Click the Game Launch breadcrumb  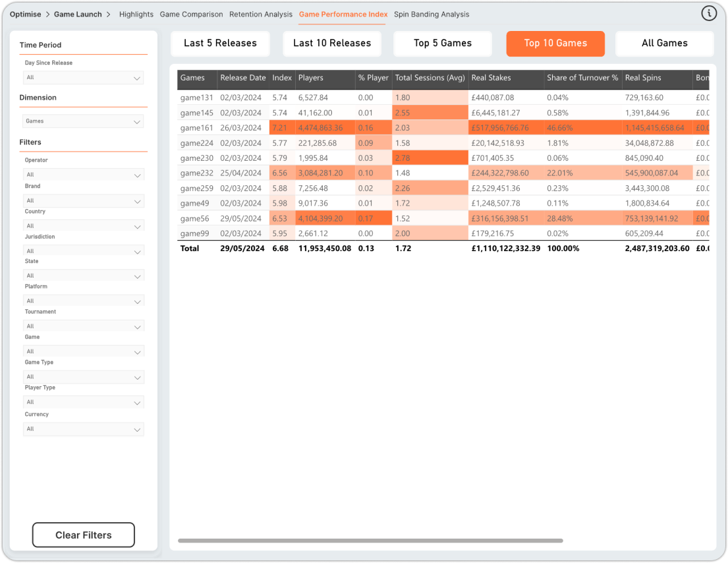[78, 15]
